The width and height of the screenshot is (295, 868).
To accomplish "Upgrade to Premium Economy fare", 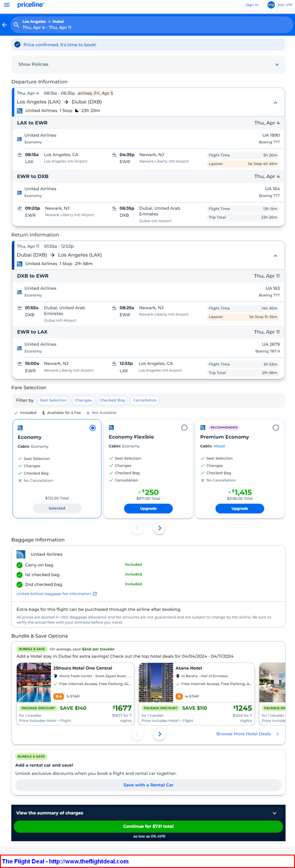I will click(240, 508).
